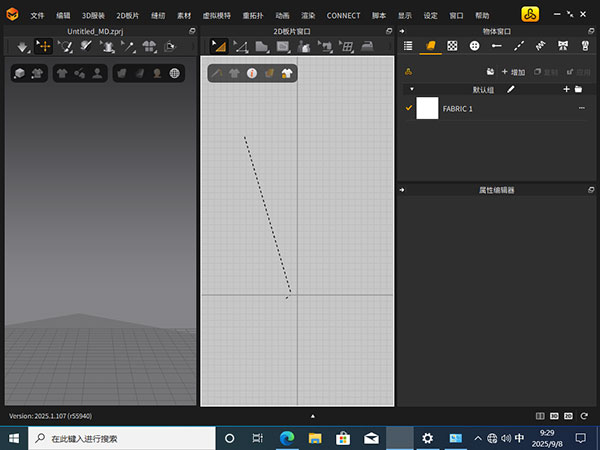Click the 增加 add fabric button

(512, 72)
